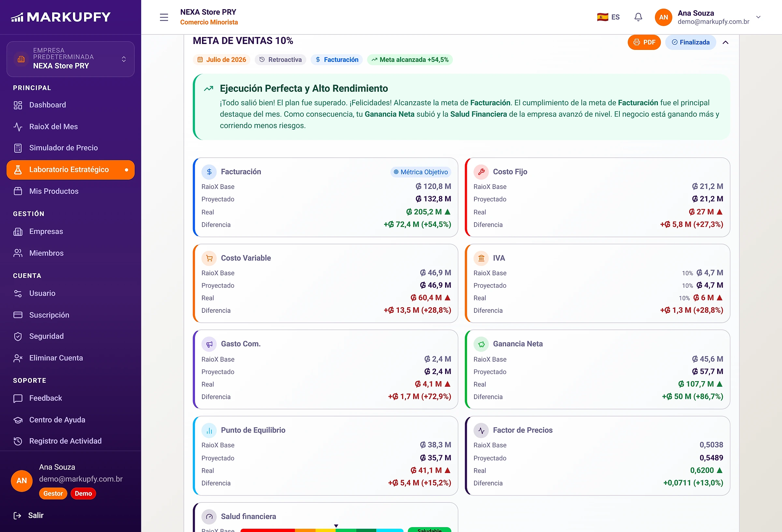Open the Empresa Predeterminada company selector

pos(70,59)
